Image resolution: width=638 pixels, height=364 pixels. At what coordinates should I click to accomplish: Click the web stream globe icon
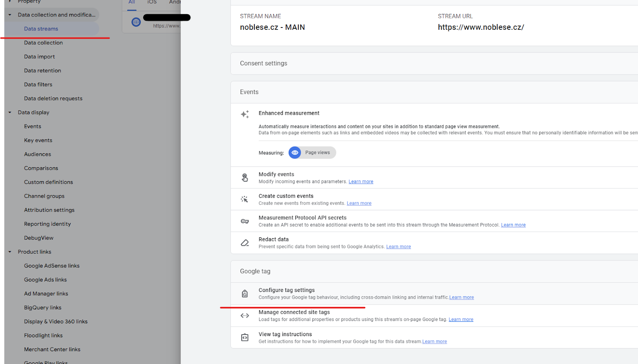coord(136,22)
